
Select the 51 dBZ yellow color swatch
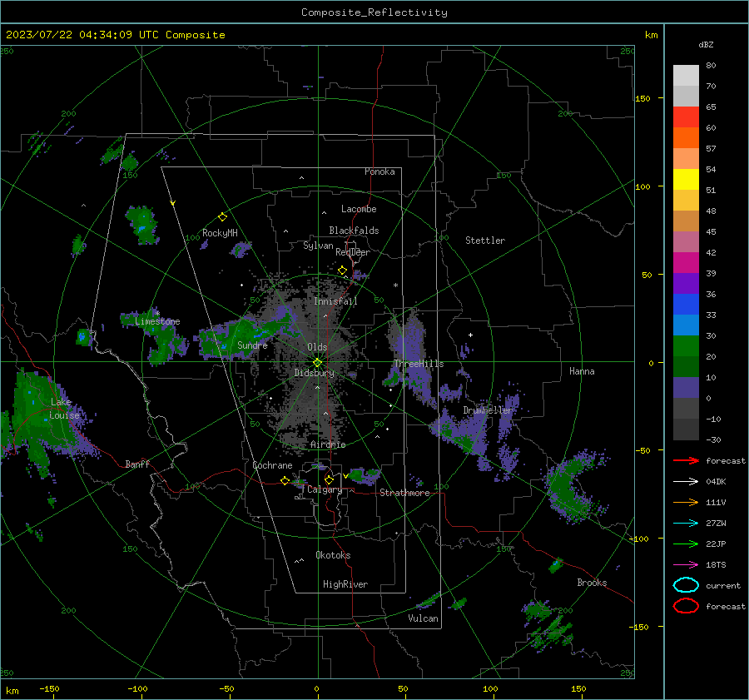point(686,179)
